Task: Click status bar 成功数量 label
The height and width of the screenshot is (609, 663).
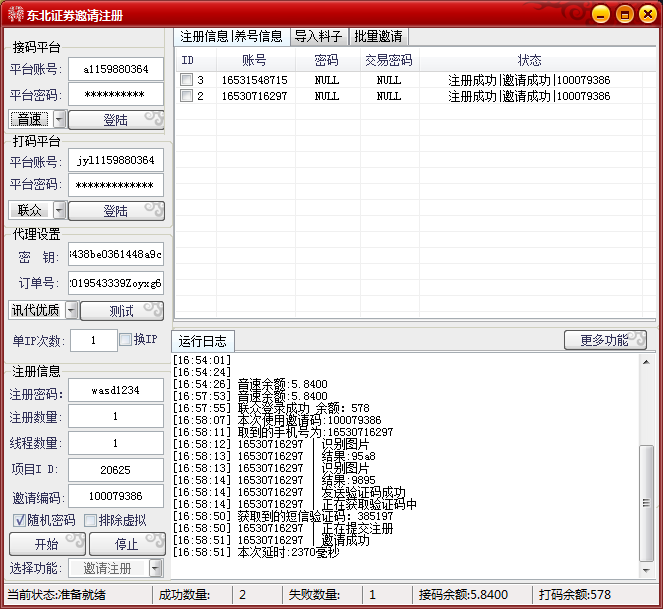Action: click(184, 595)
